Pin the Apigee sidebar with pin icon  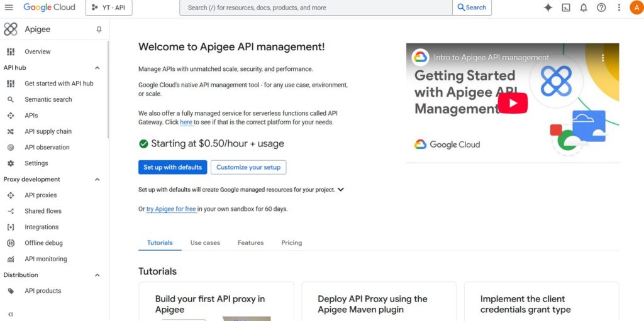(99, 30)
